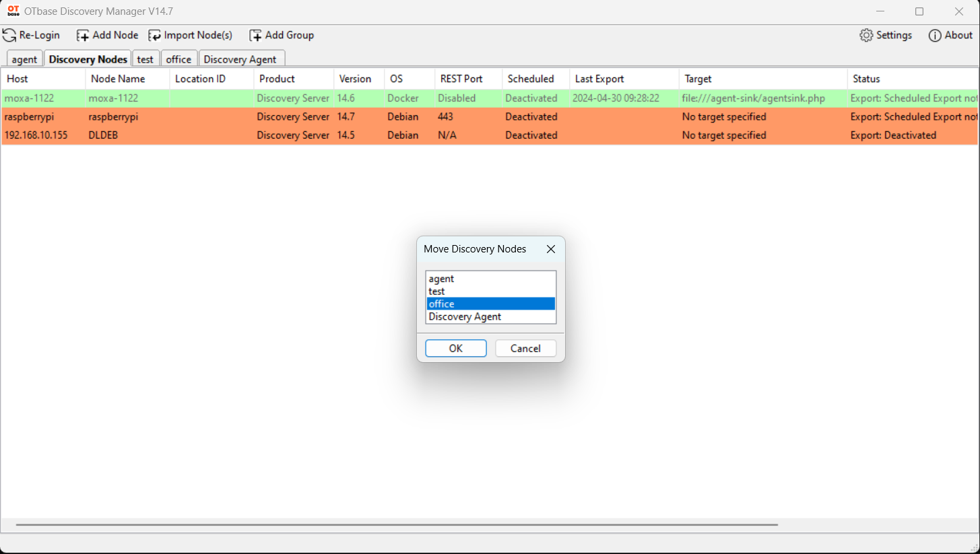Click the DLDEB node name cell

tap(127, 135)
